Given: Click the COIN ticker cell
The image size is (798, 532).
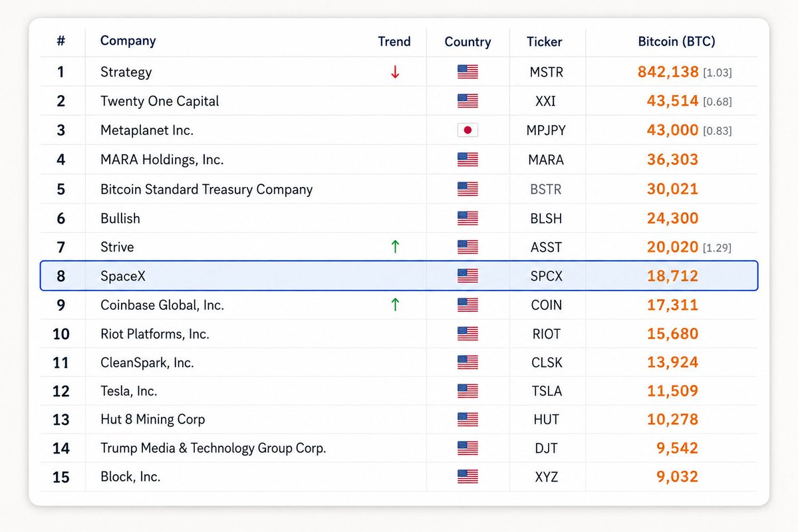Looking at the screenshot, I should [545, 305].
